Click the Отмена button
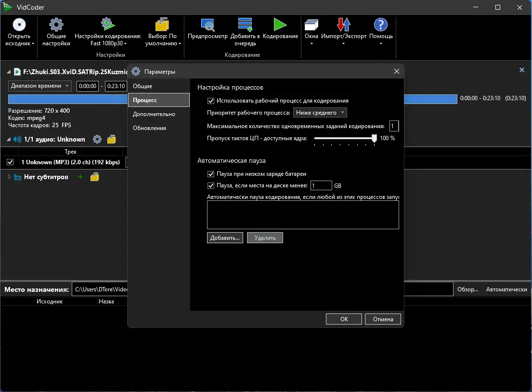The width and height of the screenshot is (532, 392). [383, 319]
